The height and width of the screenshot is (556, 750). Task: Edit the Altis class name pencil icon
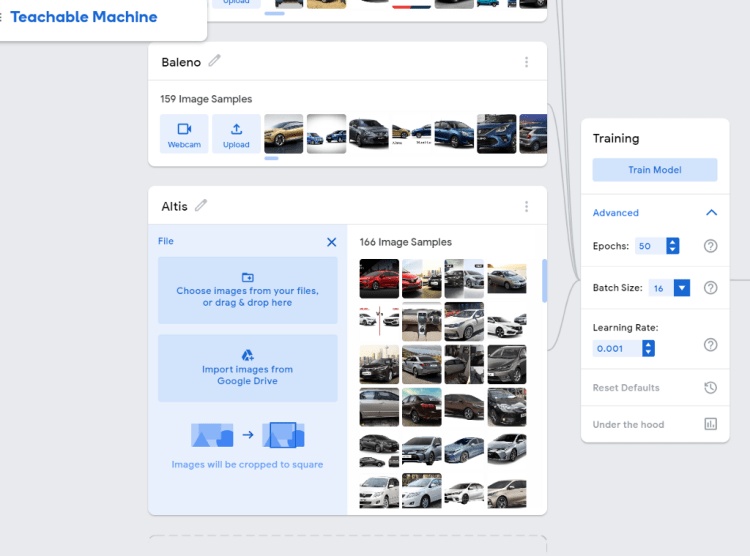point(201,205)
